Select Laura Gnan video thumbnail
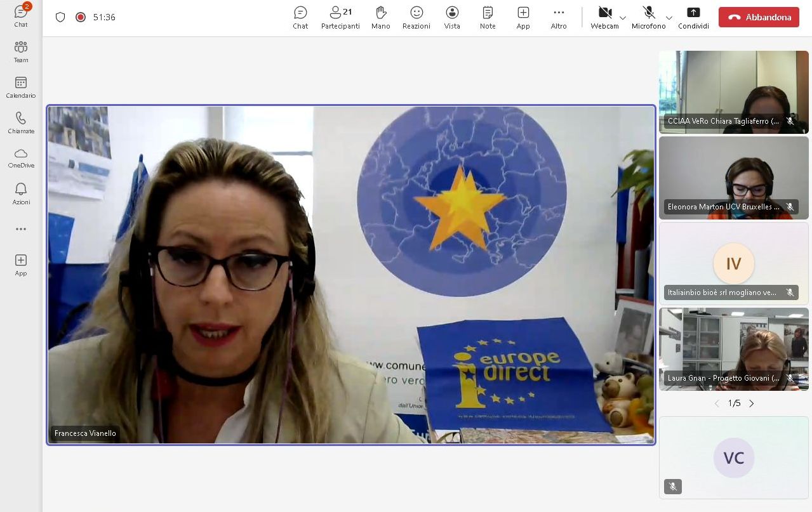Viewport: 812px width, 512px height. pos(734,349)
